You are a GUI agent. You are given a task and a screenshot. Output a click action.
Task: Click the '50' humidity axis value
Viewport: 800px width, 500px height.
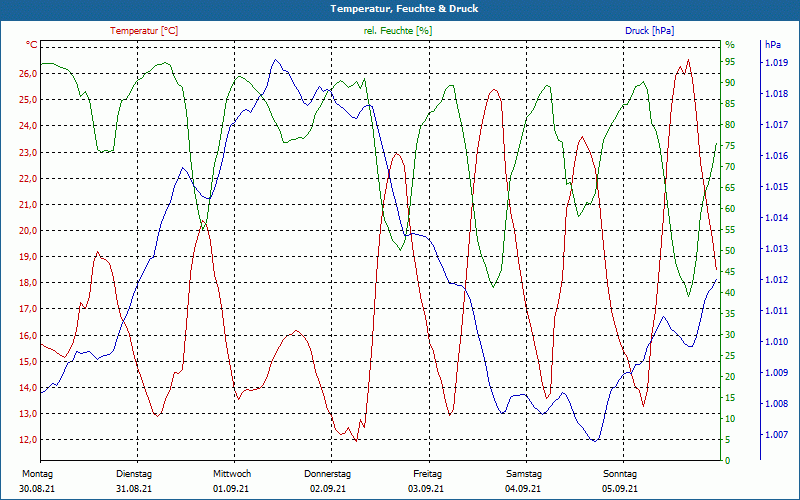click(x=730, y=251)
